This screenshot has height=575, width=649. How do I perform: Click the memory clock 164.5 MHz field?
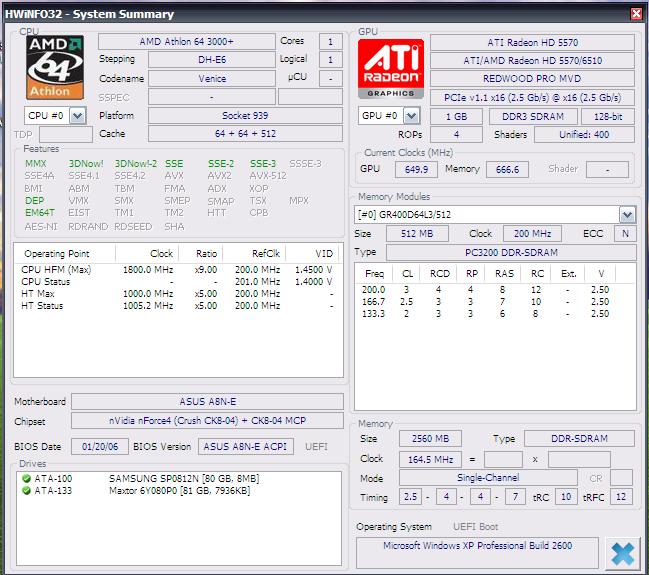[x=430, y=460]
